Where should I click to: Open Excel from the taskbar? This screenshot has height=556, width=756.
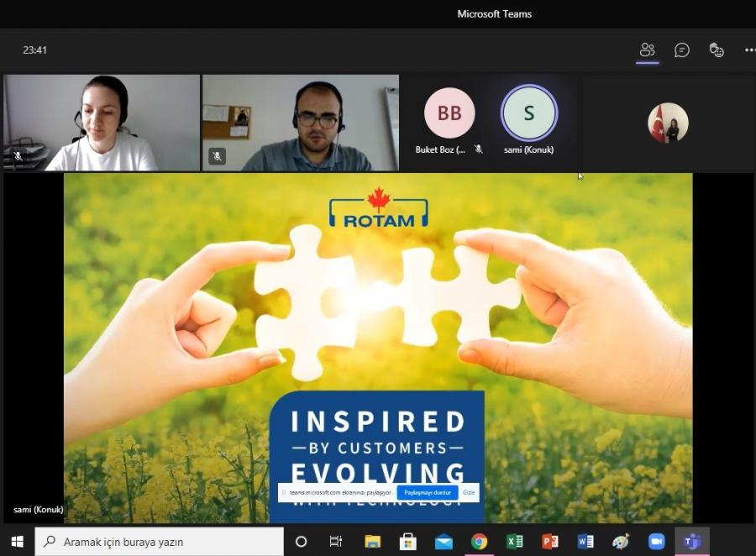515,542
